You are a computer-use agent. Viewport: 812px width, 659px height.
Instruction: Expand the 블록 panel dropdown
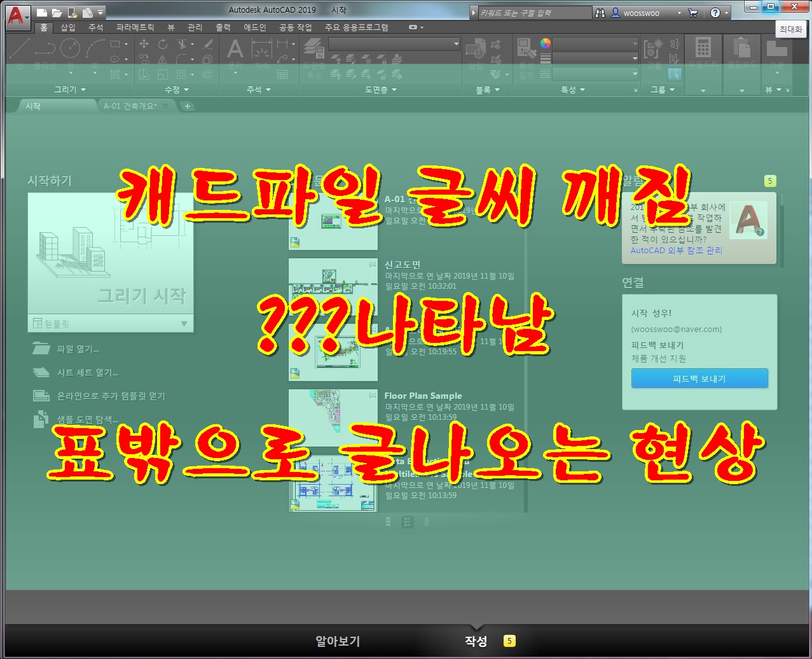pyautogui.click(x=488, y=90)
